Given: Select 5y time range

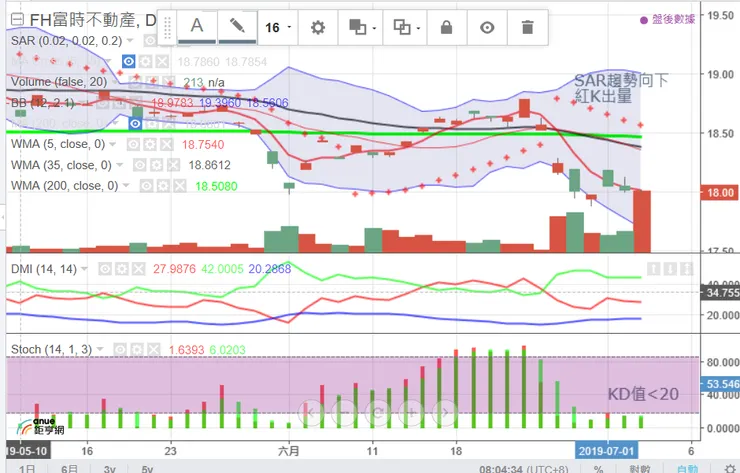Looking at the screenshot, I should pyautogui.click(x=147, y=468).
